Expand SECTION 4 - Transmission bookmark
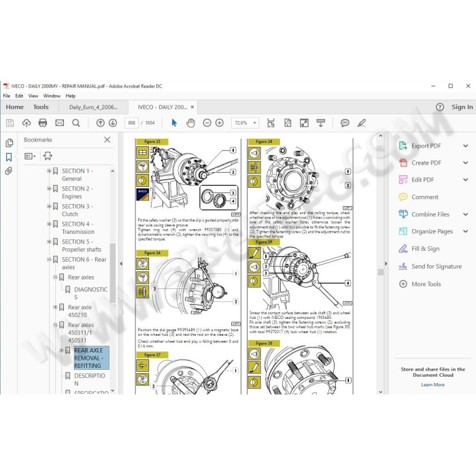 pyautogui.click(x=49, y=224)
